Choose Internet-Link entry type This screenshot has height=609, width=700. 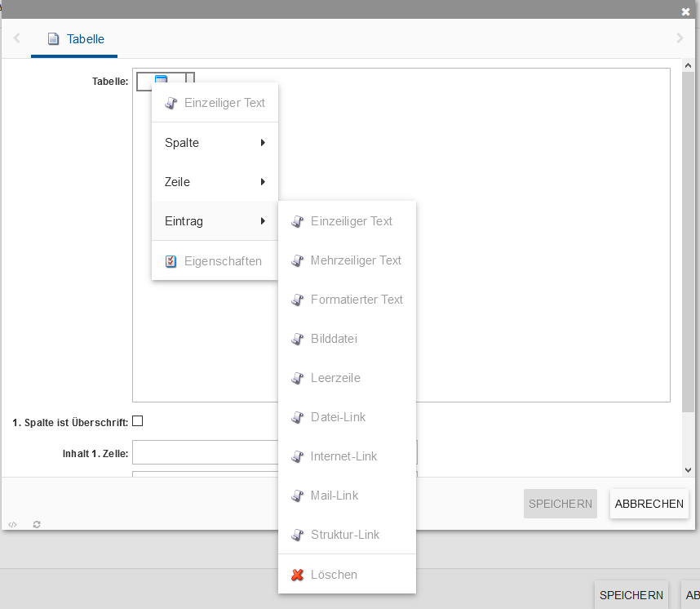tap(343, 456)
